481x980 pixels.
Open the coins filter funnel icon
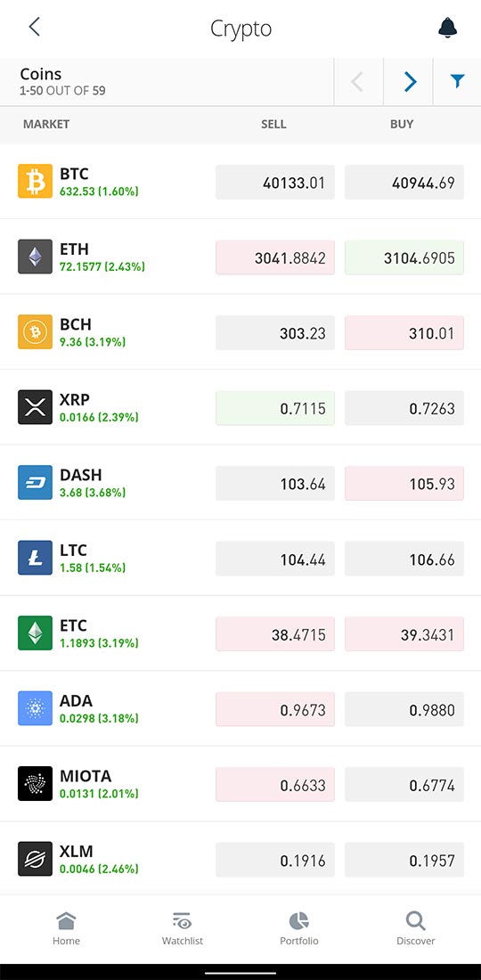coord(457,81)
